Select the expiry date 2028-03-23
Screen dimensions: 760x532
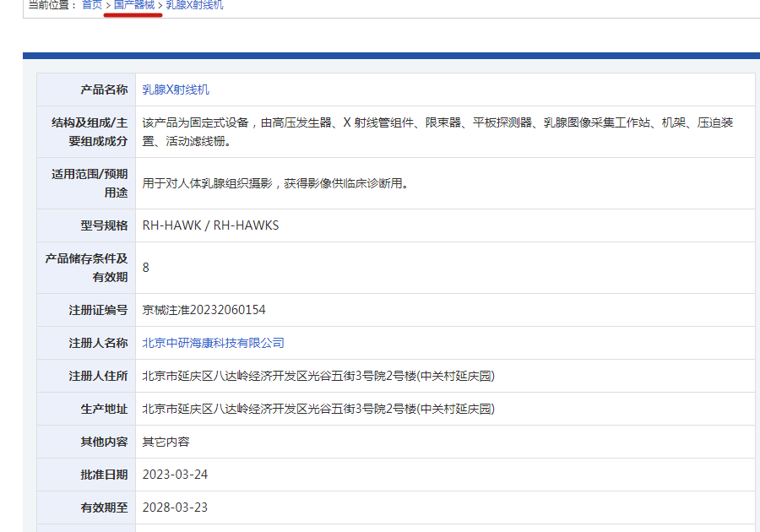175,508
